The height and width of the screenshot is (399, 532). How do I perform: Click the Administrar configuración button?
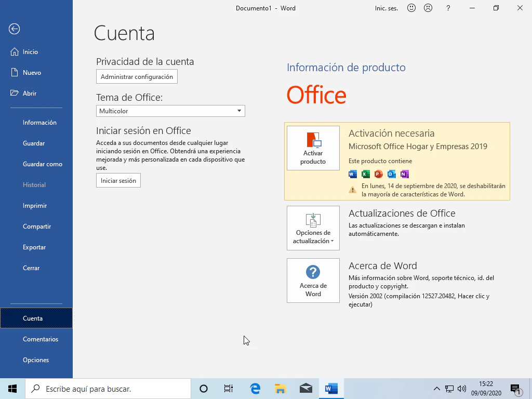point(137,77)
